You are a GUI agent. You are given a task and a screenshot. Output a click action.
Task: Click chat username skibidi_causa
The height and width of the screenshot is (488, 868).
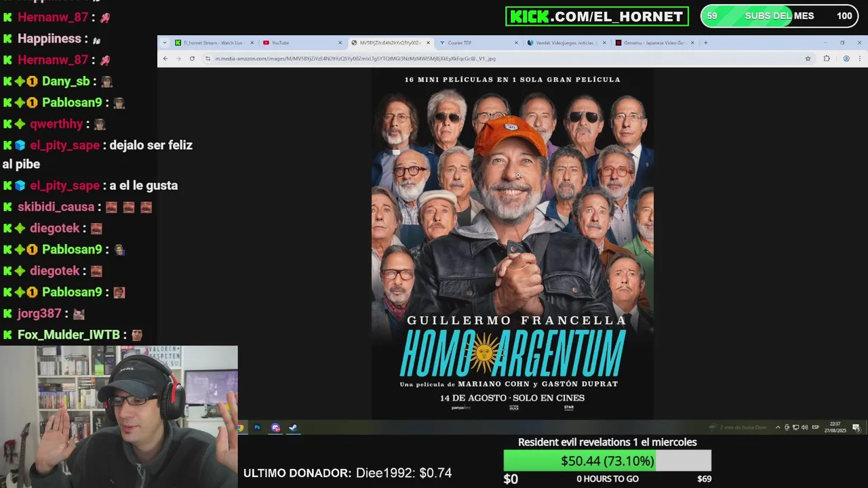coord(56,207)
